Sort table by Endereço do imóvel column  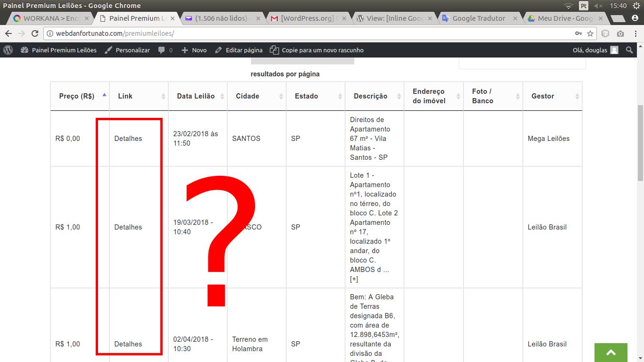pos(434,96)
